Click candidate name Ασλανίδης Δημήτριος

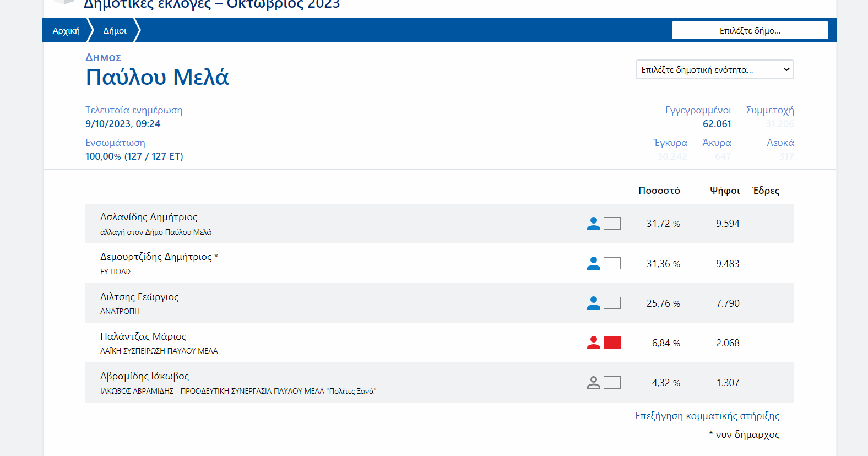click(149, 217)
